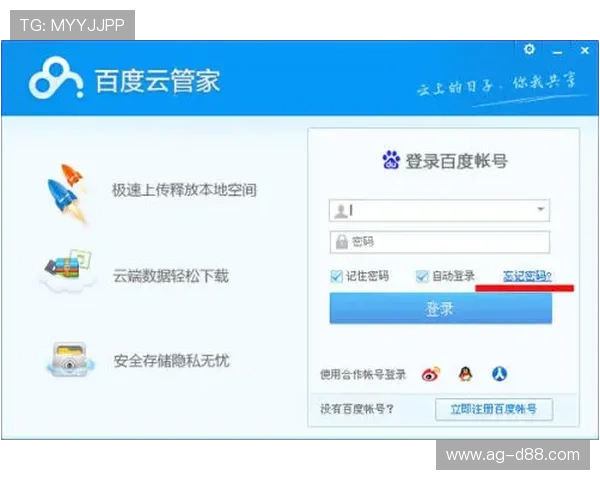The height and width of the screenshot is (480, 600).
Task: Focus the username input field
Action: click(x=439, y=210)
